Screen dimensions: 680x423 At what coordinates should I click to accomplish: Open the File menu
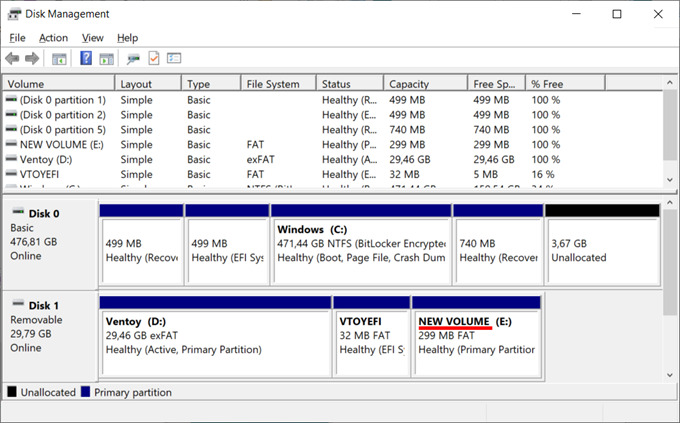[17, 38]
